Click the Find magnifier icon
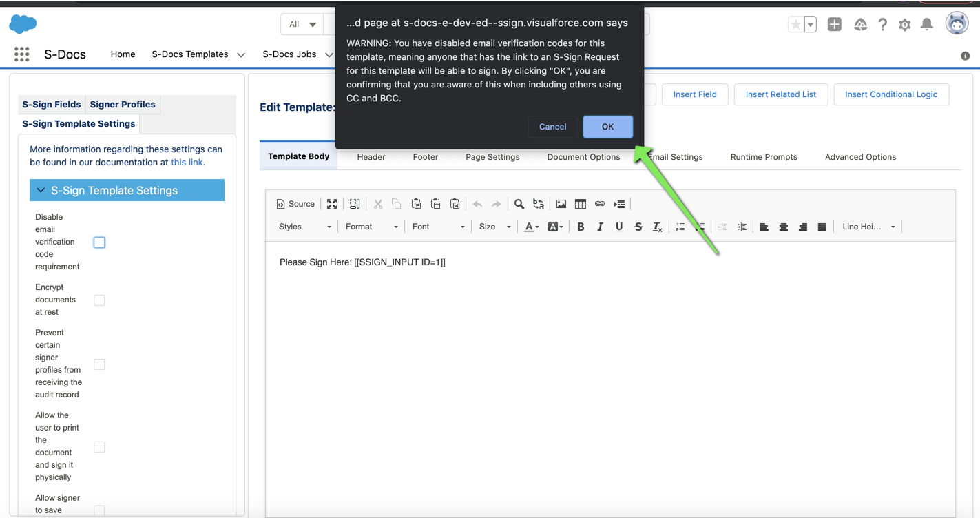The width and height of the screenshot is (980, 518). pyautogui.click(x=519, y=204)
